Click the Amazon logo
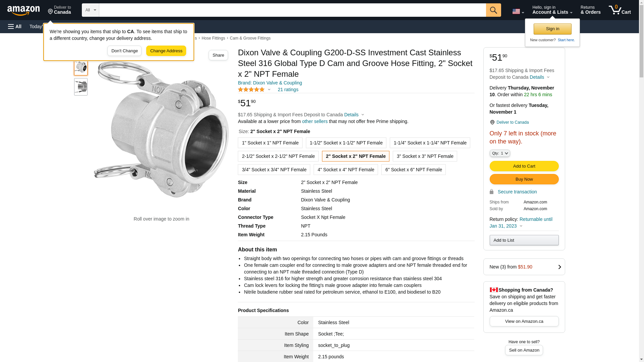 (x=23, y=11)
